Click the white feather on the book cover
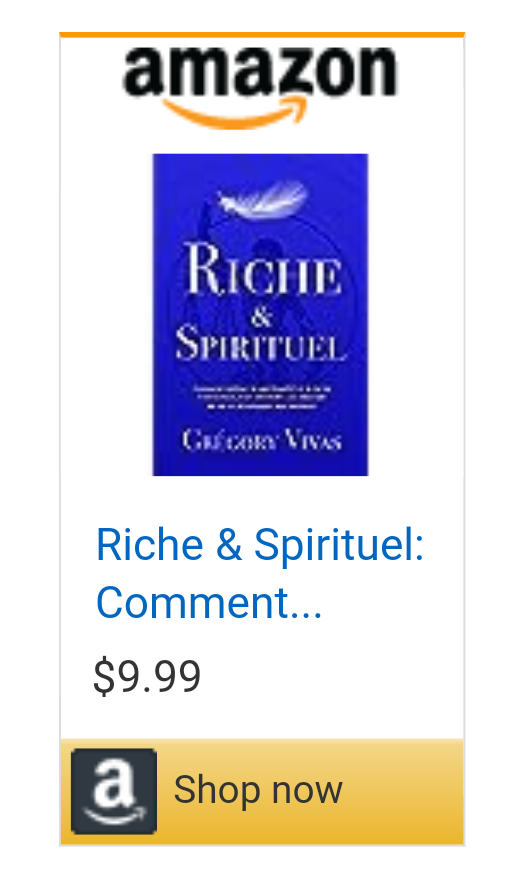Screen dimensions: 520x878 pyautogui.click(x=261, y=199)
